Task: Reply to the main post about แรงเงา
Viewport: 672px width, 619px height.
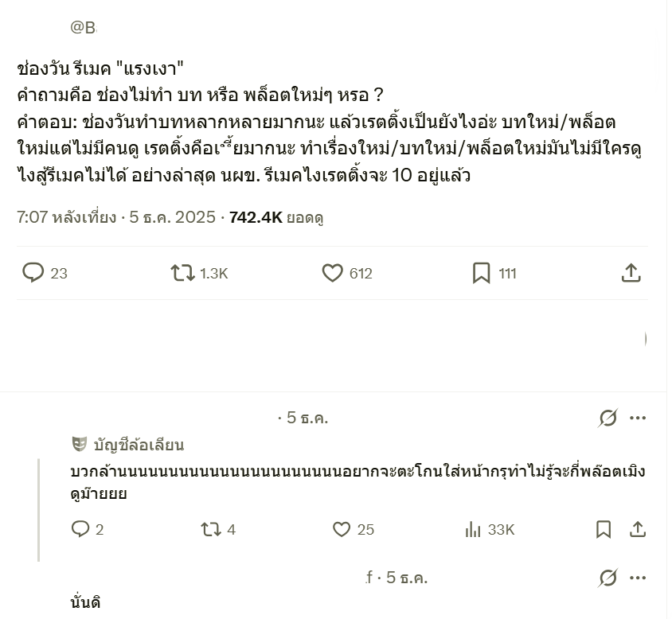Action: [x=33, y=273]
